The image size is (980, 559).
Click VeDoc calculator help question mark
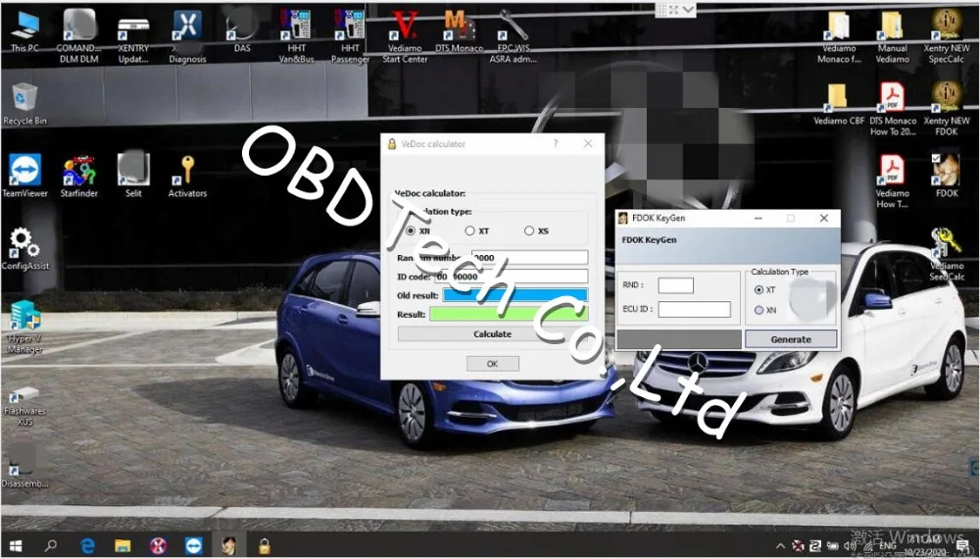555,144
